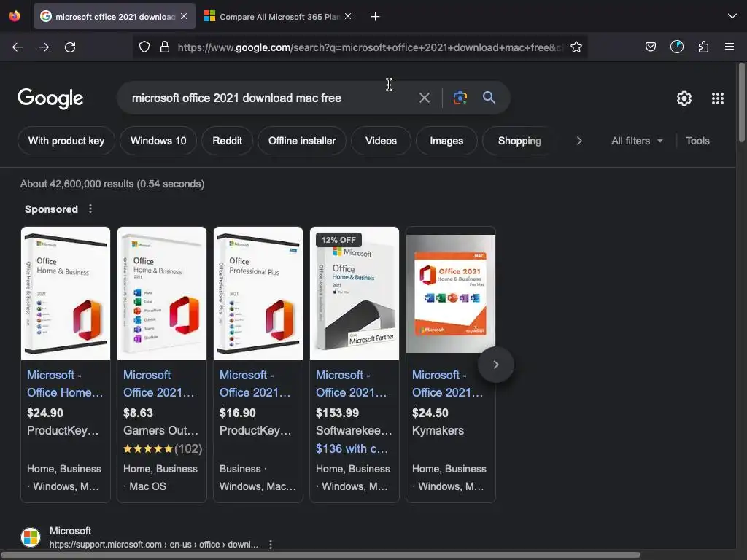The width and height of the screenshot is (747, 560).
Task: Bookmark this page with the star
Action: (576, 47)
